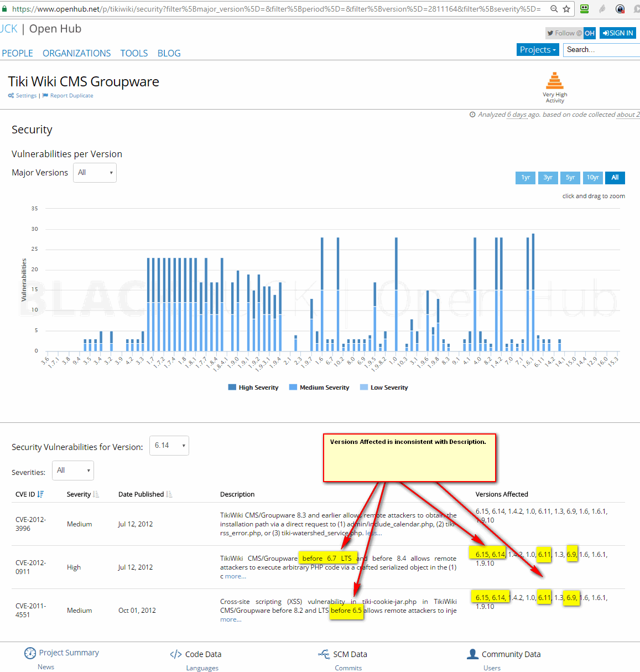Open the News link
This screenshot has height=672, width=640.
coord(46,667)
